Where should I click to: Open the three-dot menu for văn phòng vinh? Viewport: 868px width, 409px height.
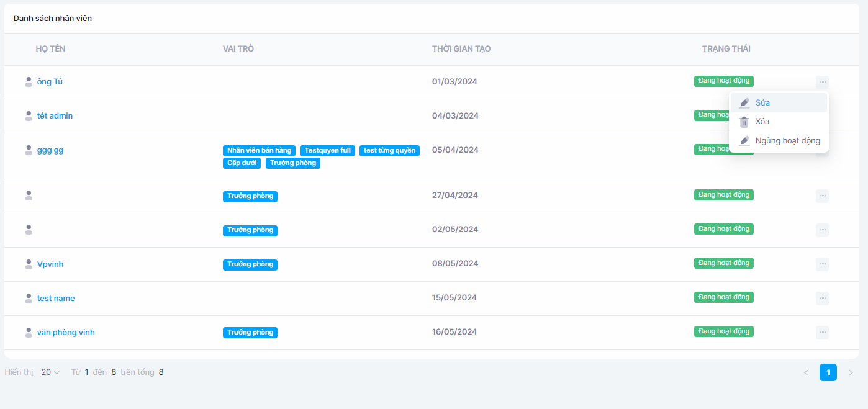(822, 333)
